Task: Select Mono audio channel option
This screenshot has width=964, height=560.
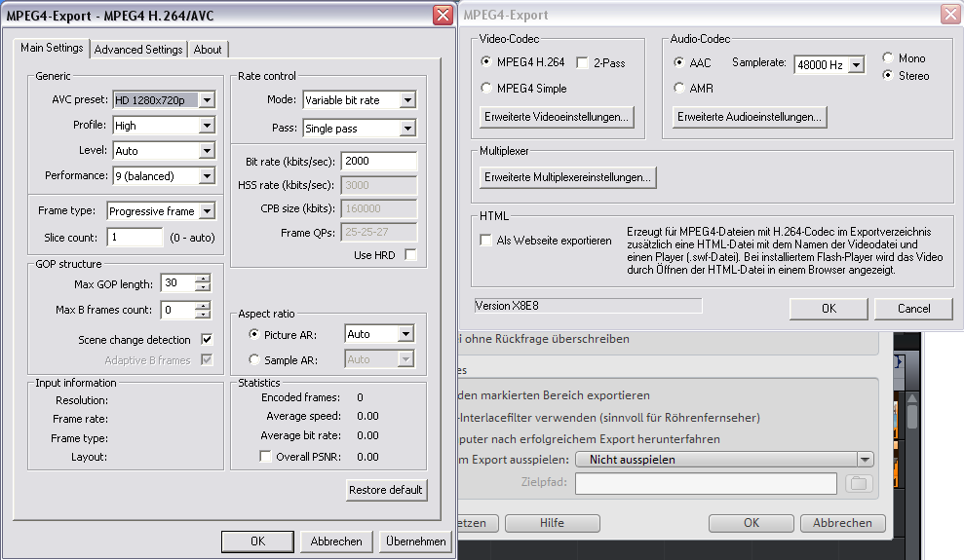Action: pos(889,58)
